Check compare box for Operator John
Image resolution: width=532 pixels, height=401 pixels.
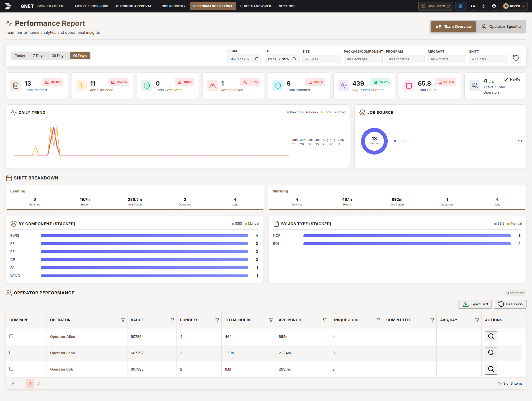coord(11,353)
